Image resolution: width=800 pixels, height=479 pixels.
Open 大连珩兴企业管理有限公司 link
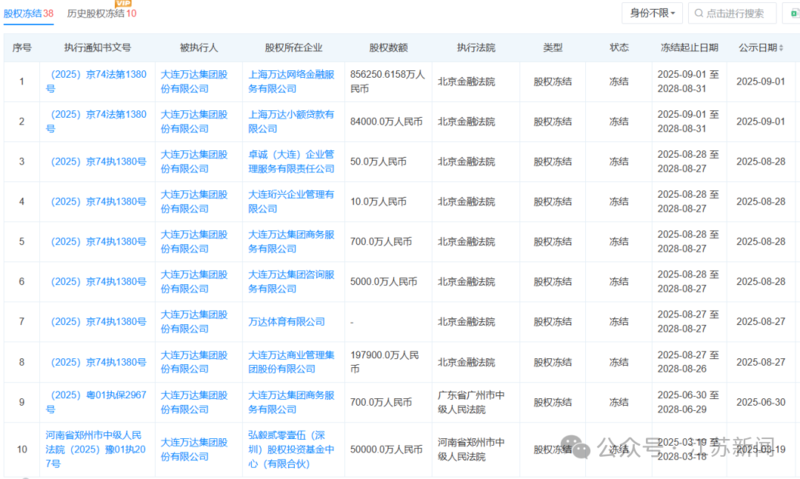(291, 201)
